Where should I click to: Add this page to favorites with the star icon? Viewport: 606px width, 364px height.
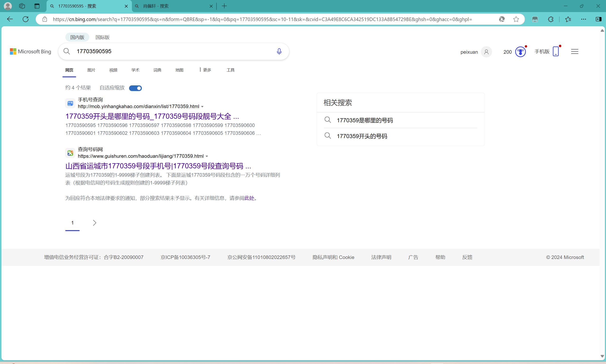[516, 19]
